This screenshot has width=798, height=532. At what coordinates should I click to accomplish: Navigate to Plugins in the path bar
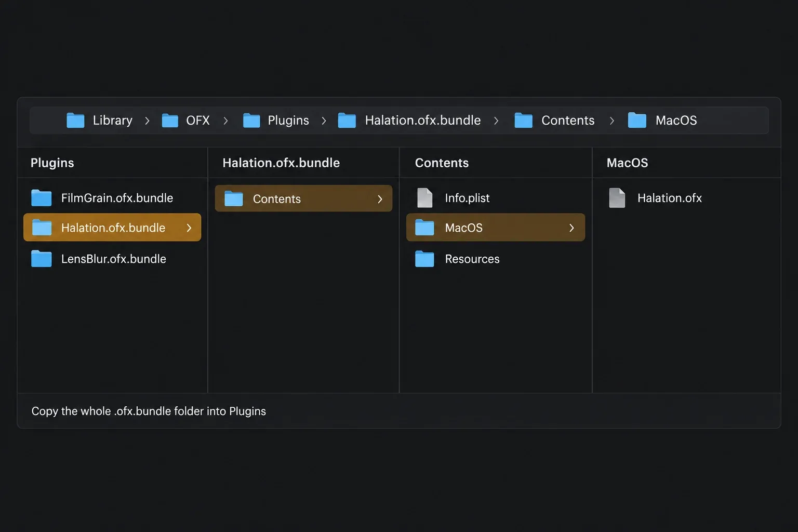[288, 121]
